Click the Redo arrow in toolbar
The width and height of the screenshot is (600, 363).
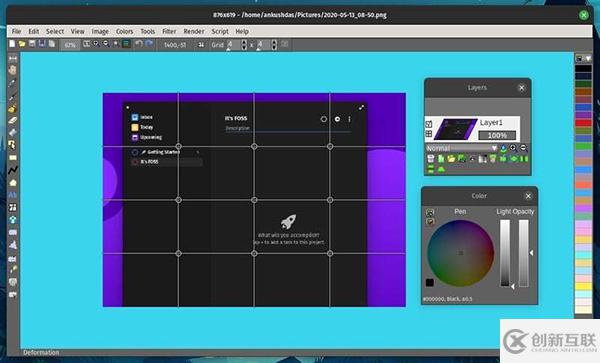click(149, 44)
